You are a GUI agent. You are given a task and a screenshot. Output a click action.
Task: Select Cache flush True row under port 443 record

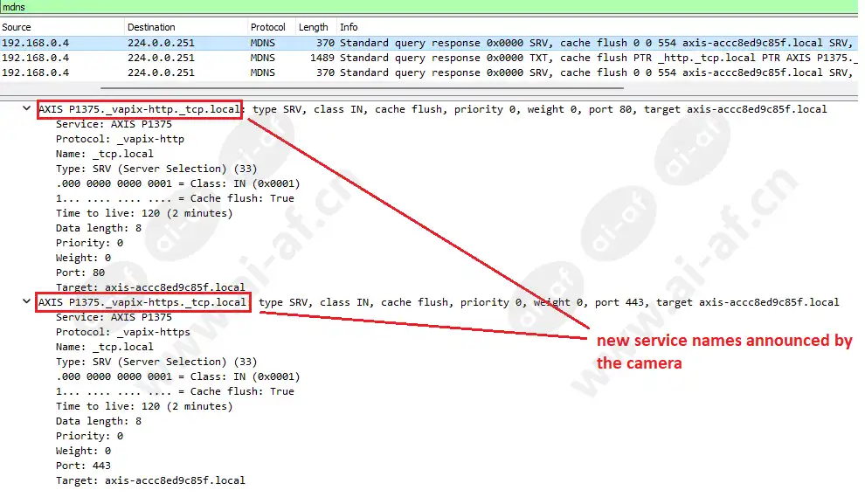[x=175, y=391]
